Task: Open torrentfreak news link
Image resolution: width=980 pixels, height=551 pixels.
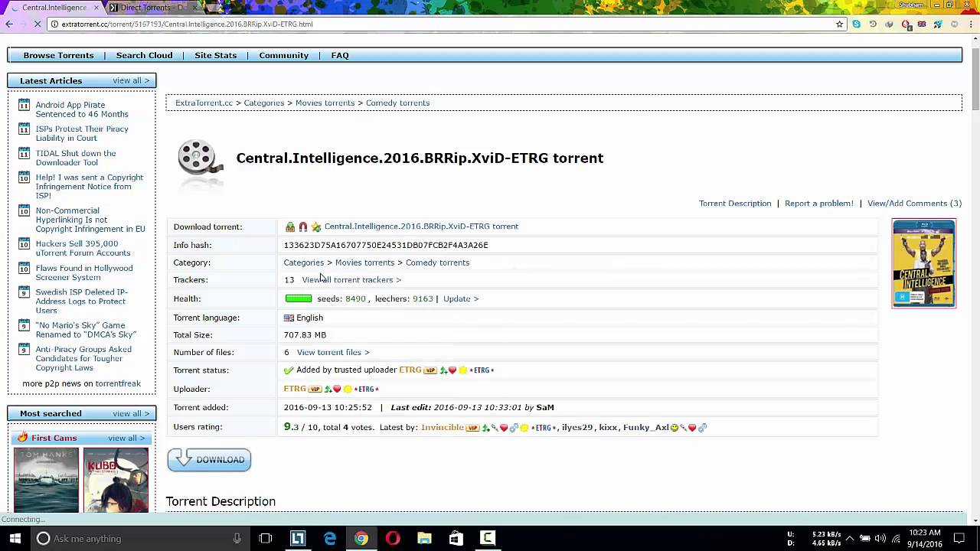Action: 118,383
